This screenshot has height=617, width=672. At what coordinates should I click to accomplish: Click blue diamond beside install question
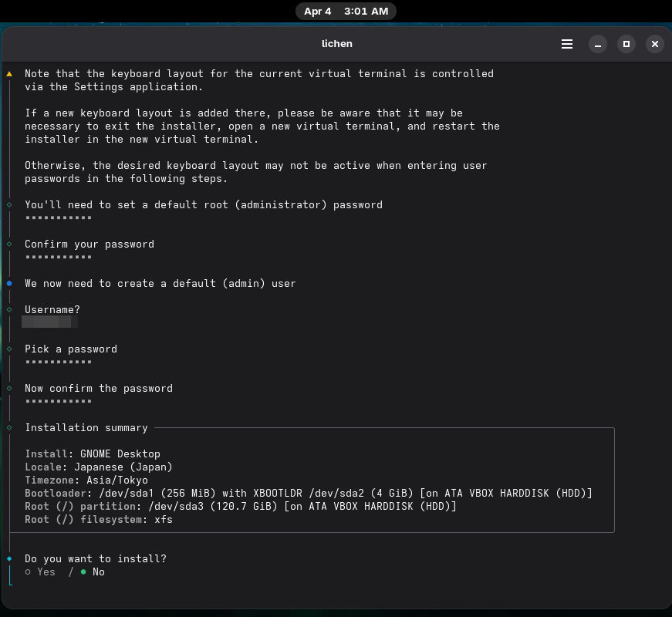9,558
